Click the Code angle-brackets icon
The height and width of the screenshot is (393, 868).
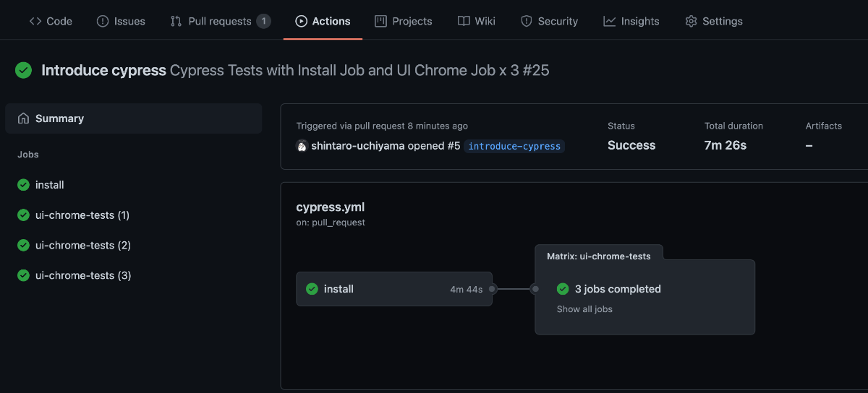35,21
